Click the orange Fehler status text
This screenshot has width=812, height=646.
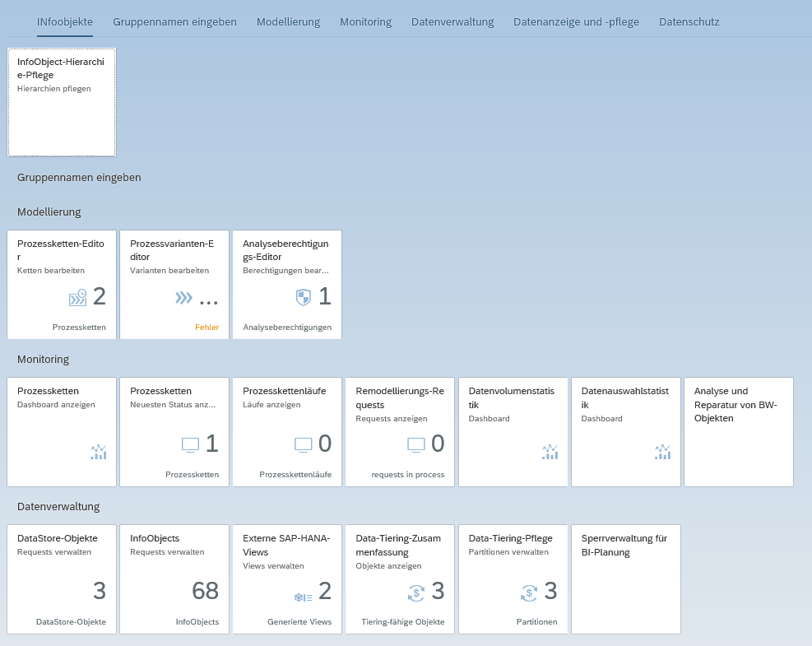click(206, 327)
